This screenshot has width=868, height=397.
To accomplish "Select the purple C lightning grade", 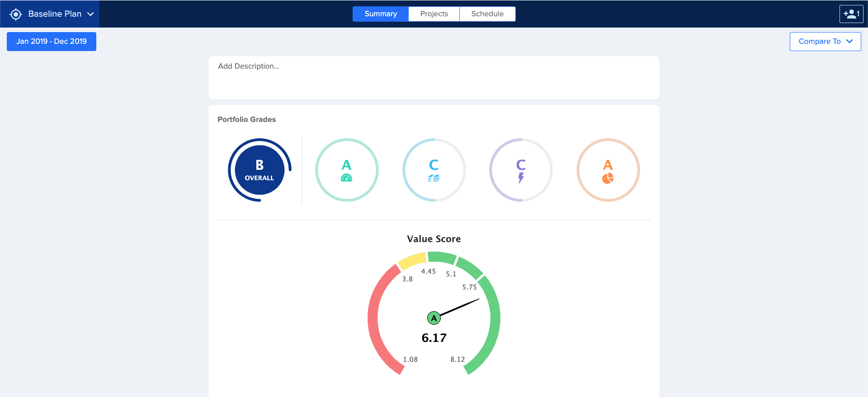I will (x=521, y=170).
